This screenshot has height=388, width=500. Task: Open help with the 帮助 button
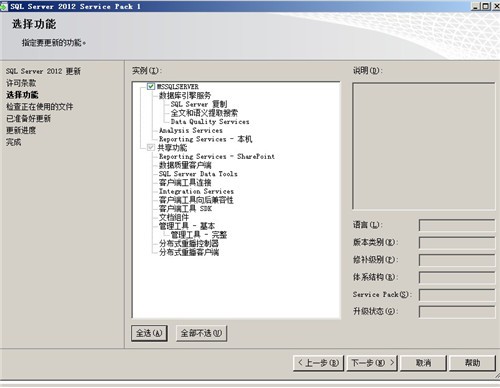[x=472, y=363]
